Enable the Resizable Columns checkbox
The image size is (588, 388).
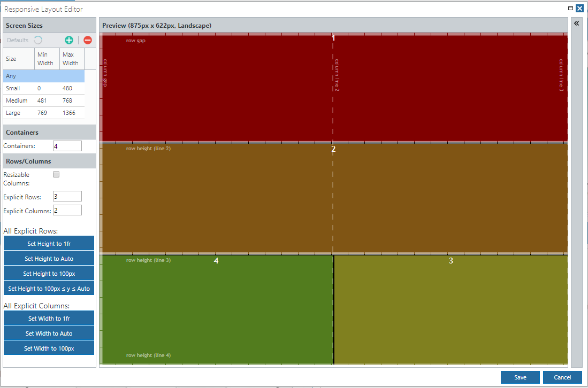click(x=56, y=174)
